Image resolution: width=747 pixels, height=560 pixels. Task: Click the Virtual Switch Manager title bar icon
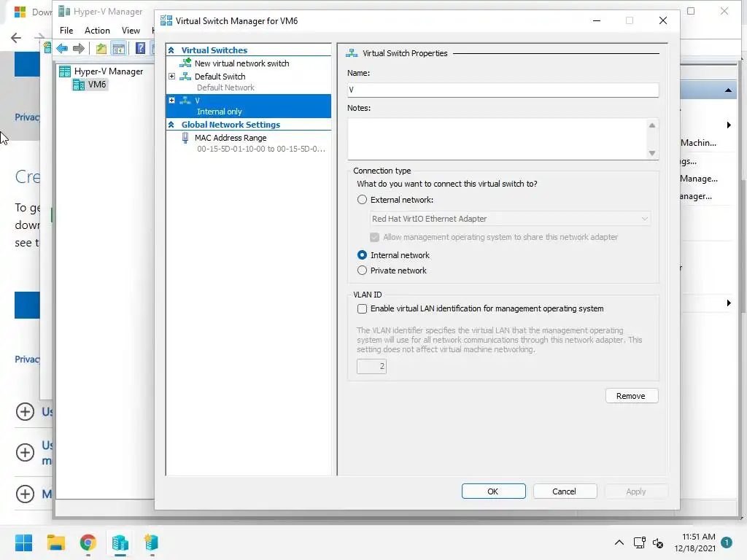tap(166, 20)
